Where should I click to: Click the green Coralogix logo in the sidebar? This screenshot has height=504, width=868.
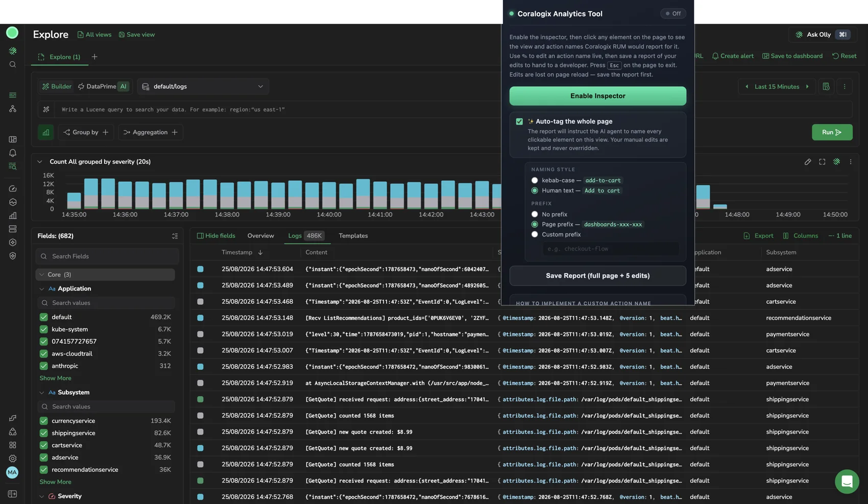[x=12, y=33]
